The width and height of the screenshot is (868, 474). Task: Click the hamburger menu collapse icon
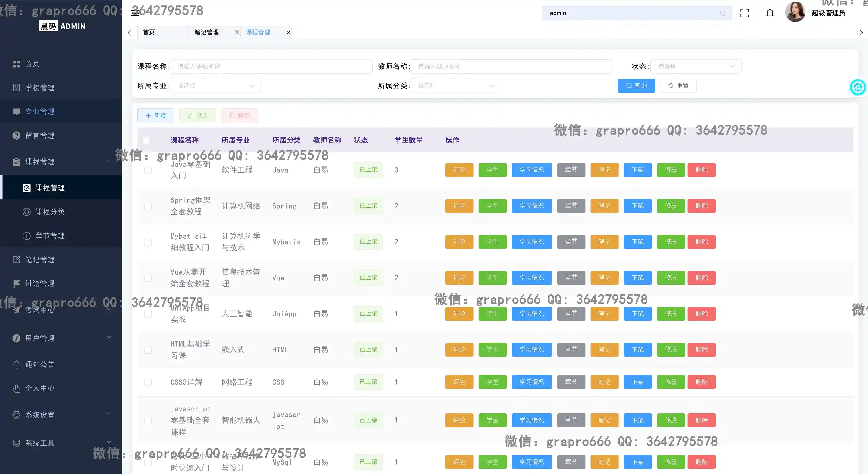(x=135, y=13)
